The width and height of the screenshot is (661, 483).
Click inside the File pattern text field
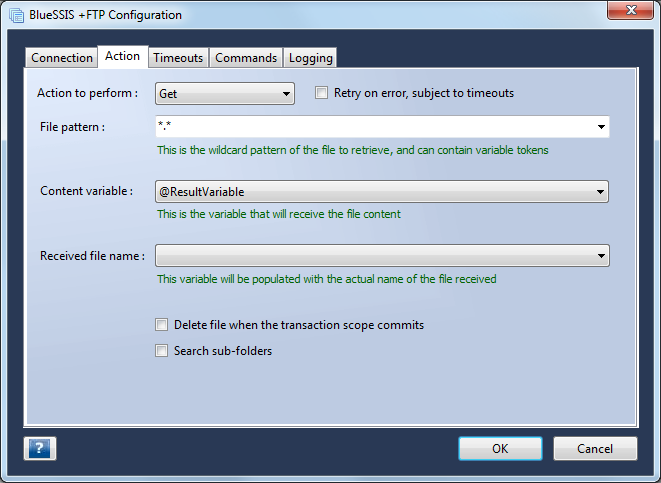374,126
